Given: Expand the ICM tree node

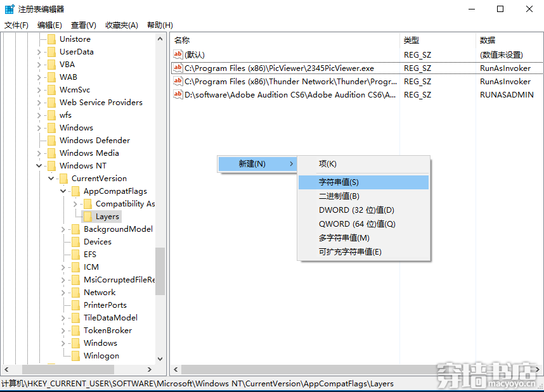Looking at the screenshot, I should point(63,268).
